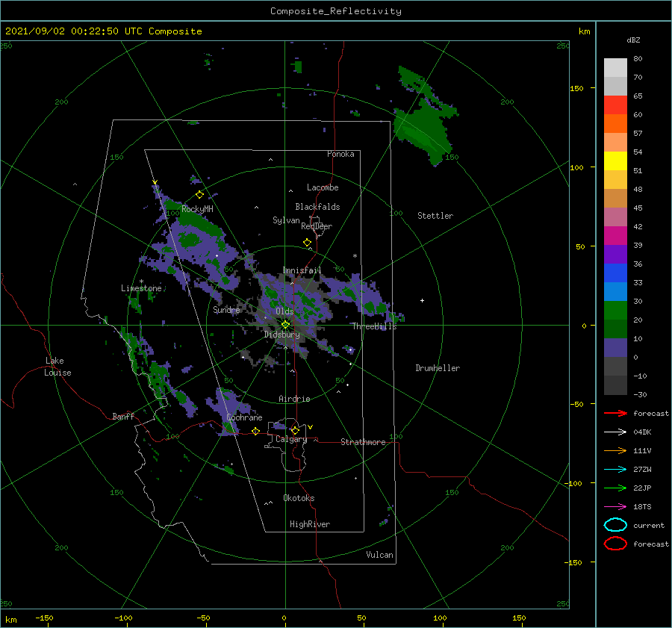Click the Composite_Reflectivity title
The width and height of the screenshot is (672, 628).
pyautogui.click(x=336, y=11)
